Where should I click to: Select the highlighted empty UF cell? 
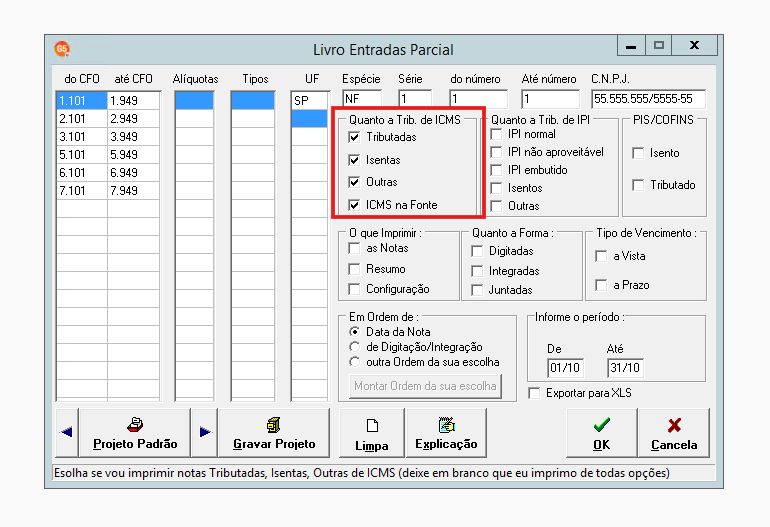[309, 119]
